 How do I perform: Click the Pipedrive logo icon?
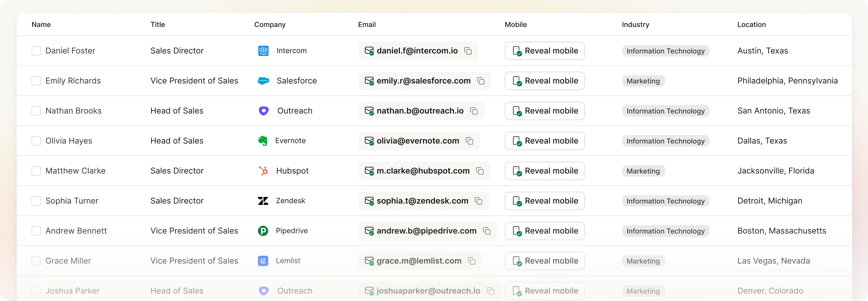(263, 231)
